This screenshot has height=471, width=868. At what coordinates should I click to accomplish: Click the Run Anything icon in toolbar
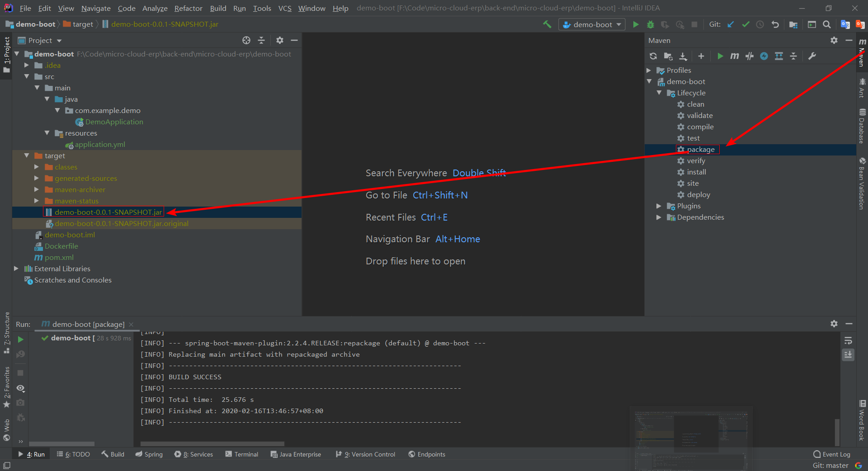[812, 24]
